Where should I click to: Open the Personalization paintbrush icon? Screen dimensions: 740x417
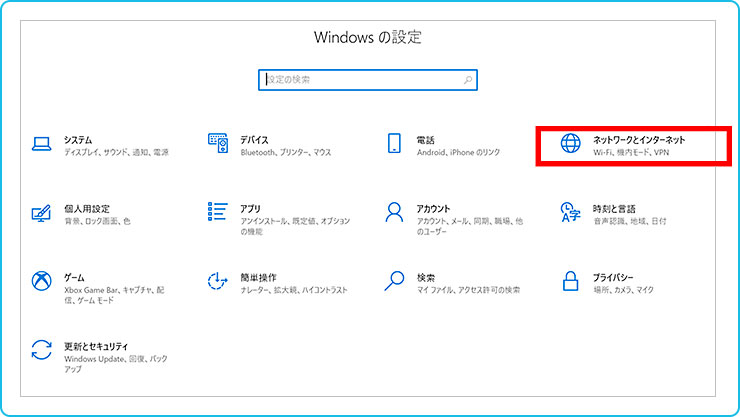pyautogui.click(x=42, y=213)
